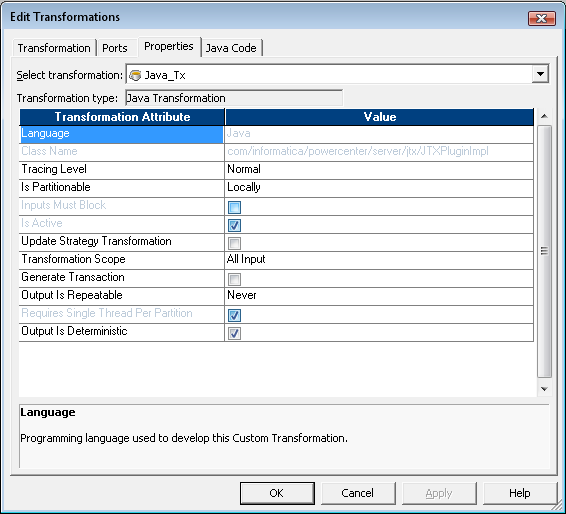Viewport: 566px width, 514px height.
Task: Select Requires Single Thread Per Partition label
Action: pyautogui.click(x=107, y=313)
